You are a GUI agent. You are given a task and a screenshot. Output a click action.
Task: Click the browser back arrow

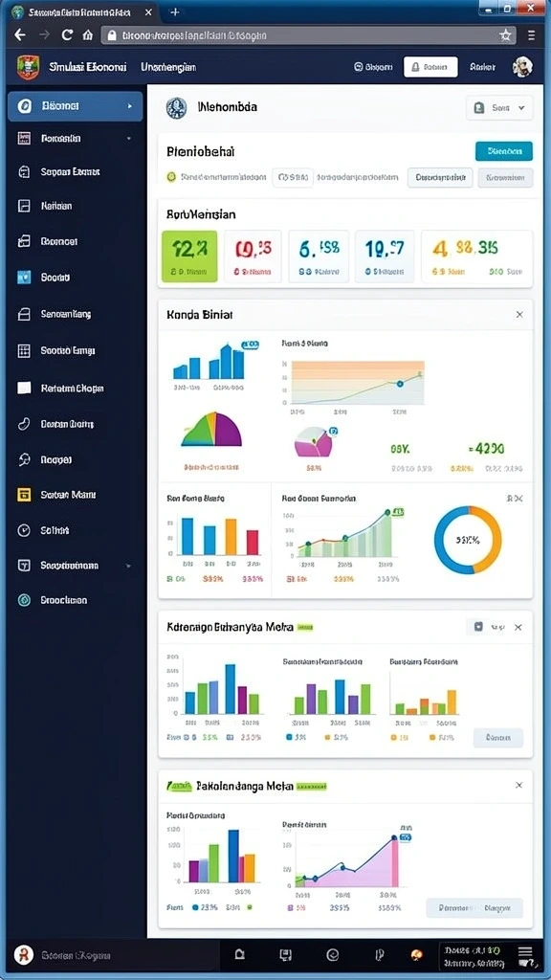pos(20,35)
